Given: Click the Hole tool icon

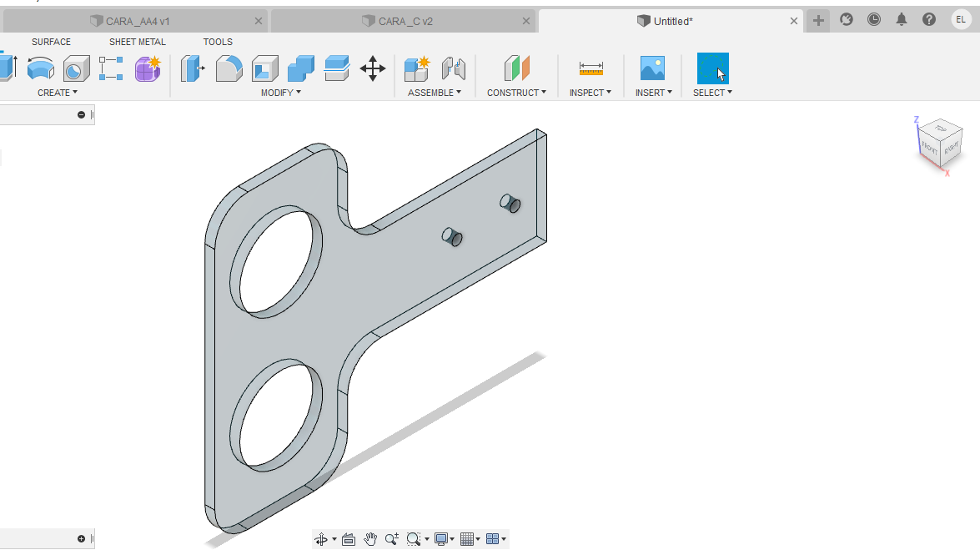Looking at the screenshot, I should point(76,68).
